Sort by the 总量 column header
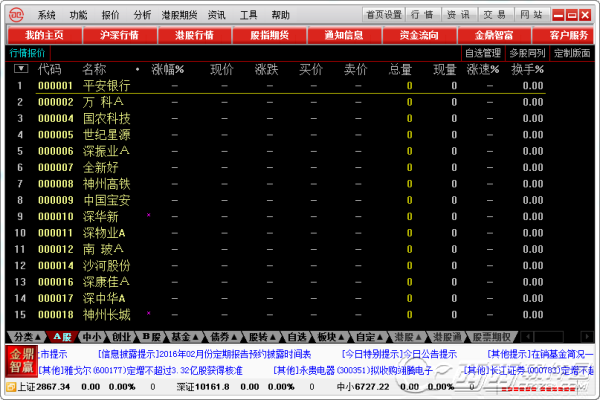Viewport: 600px width, 400px height. coord(400,69)
